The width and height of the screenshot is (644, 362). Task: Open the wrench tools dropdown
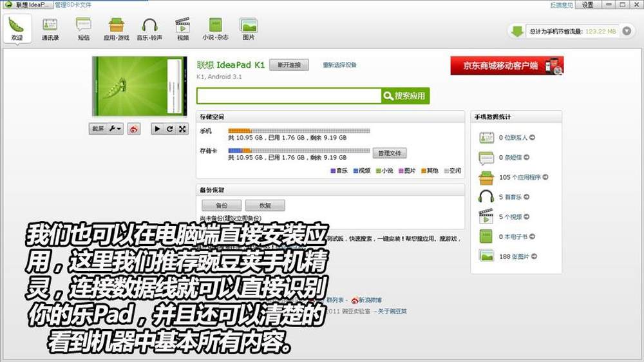pos(116,129)
